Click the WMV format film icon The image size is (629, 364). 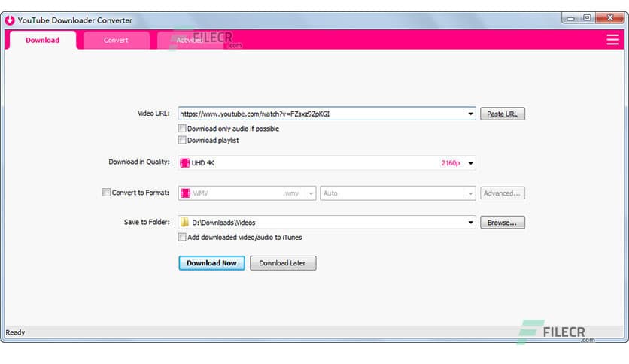point(185,193)
